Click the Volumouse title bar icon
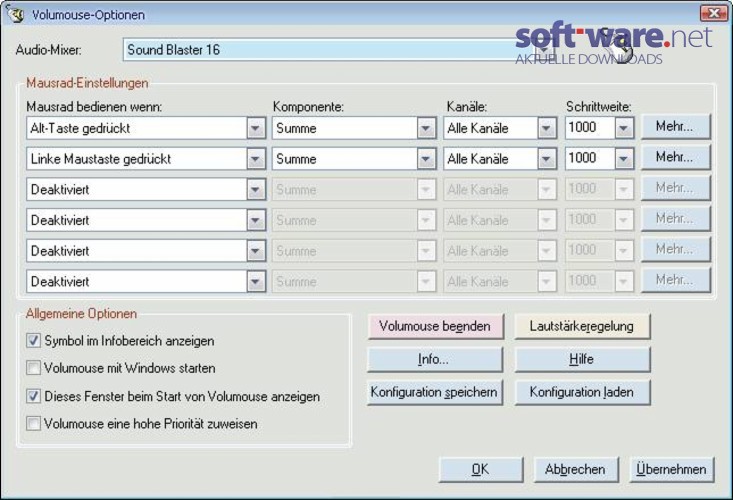This screenshot has width=733, height=500. [x=14, y=14]
